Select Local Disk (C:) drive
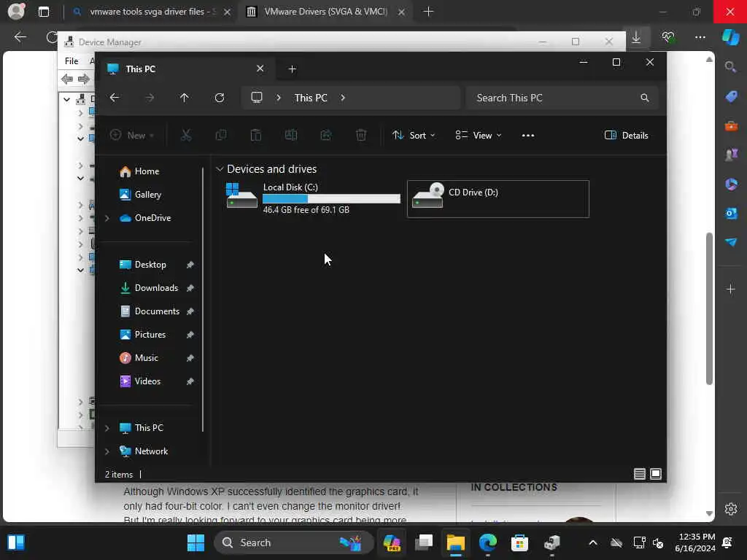Screen dimensions: 747x560 312,198
